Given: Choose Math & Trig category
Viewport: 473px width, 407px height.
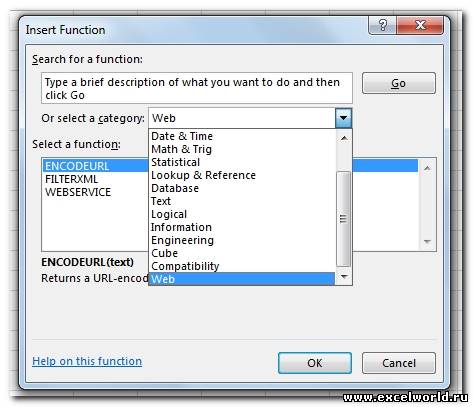Looking at the screenshot, I should (242, 149).
